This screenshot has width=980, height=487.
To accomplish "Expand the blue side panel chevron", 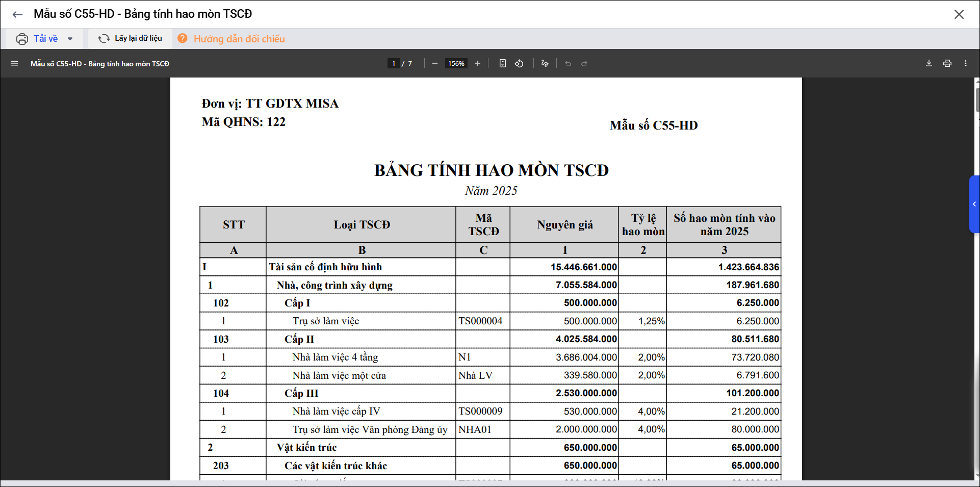I will [974, 204].
